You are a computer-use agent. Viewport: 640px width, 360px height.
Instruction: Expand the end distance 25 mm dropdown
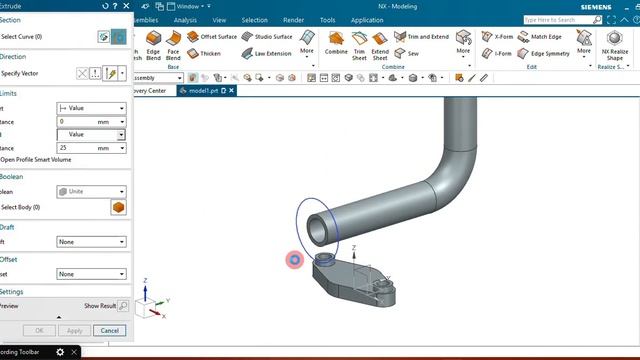pyautogui.click(x=122, y=148)
